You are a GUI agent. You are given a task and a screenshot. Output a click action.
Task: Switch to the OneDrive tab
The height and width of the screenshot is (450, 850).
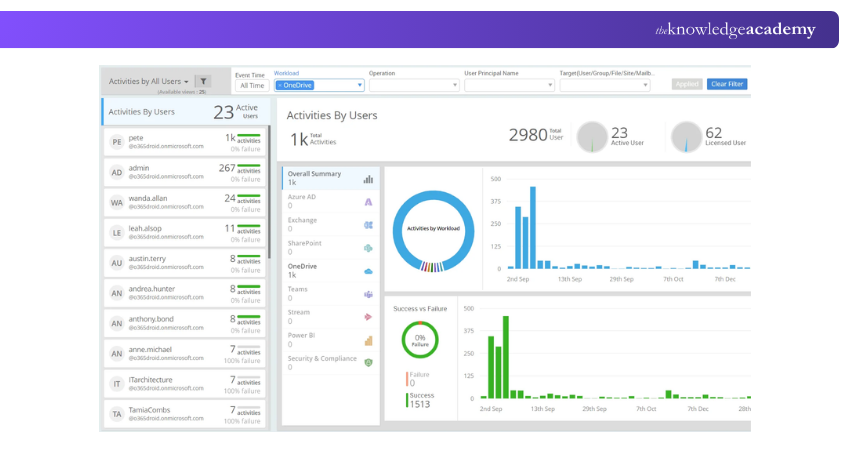point(330,271)
